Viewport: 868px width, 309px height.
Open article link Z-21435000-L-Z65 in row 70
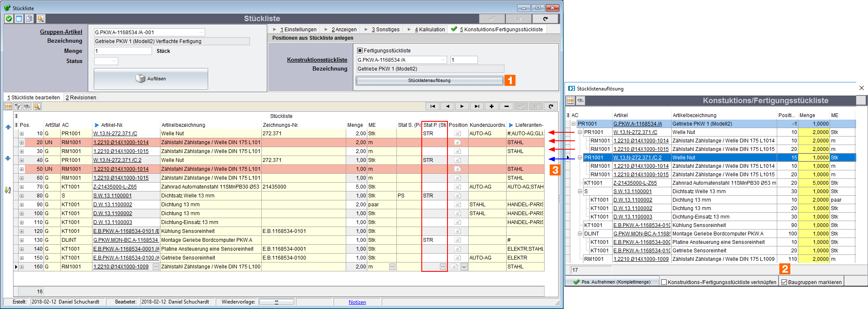click(x=115, y=187)
